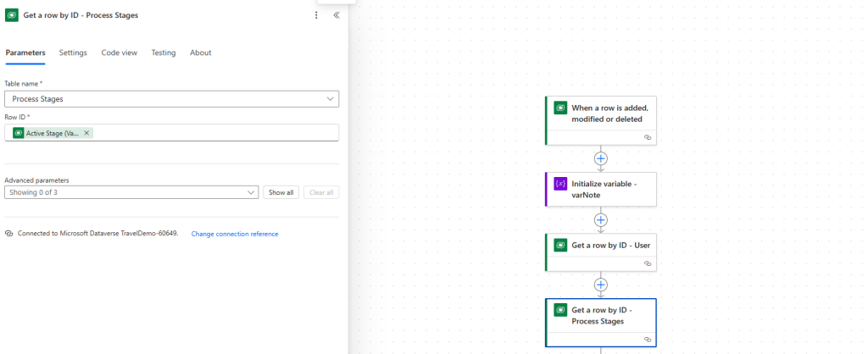The height and width of the screenshot is (354, 868).
Task: Click the link icon on trigger card
Action: click(x=648, y=137)
